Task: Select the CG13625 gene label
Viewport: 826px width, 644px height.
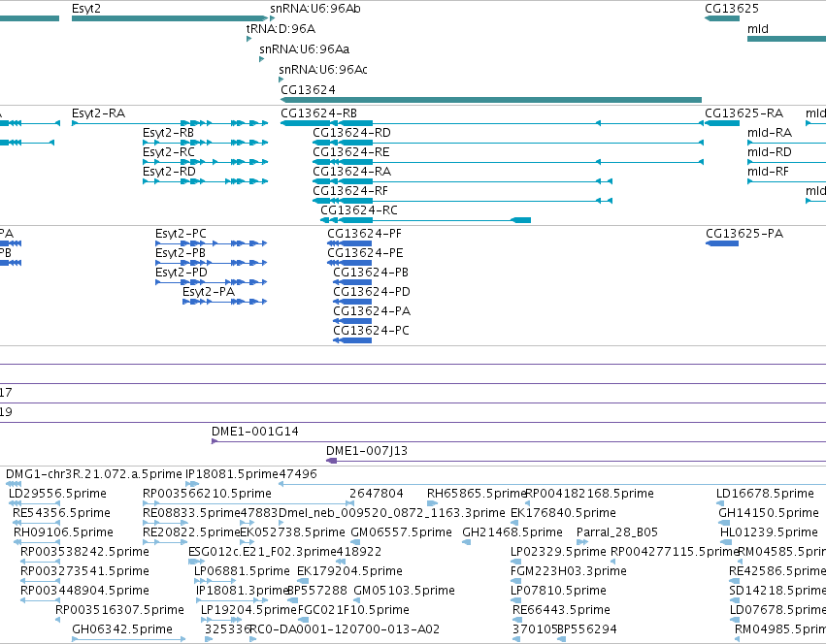Action: tap(732, 9)
